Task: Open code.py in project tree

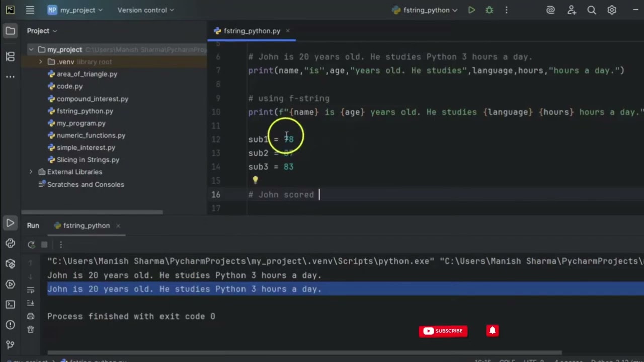Action: [x=65, y=86]
